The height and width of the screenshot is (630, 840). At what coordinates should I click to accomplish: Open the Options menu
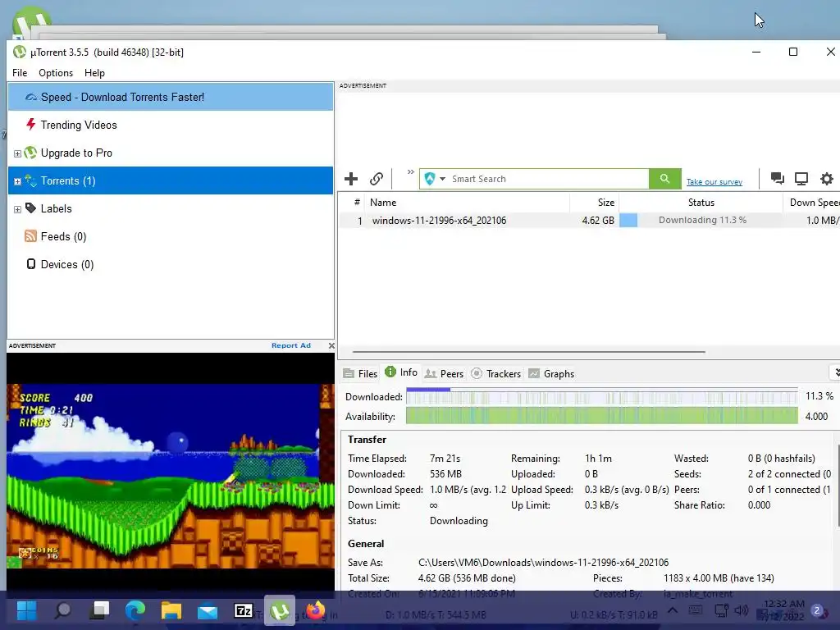pyautogui.click(x=56, y=73)
